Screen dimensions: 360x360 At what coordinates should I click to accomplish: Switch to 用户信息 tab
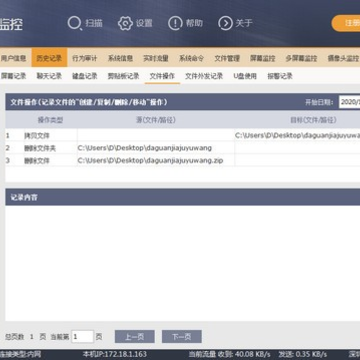point(13,58)
